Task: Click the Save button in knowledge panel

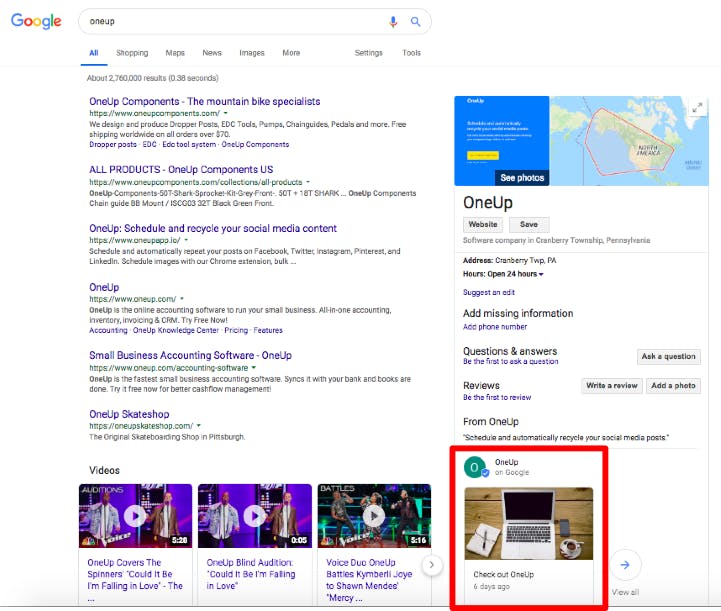Action: pyautogui.click(x=529, y=224)
